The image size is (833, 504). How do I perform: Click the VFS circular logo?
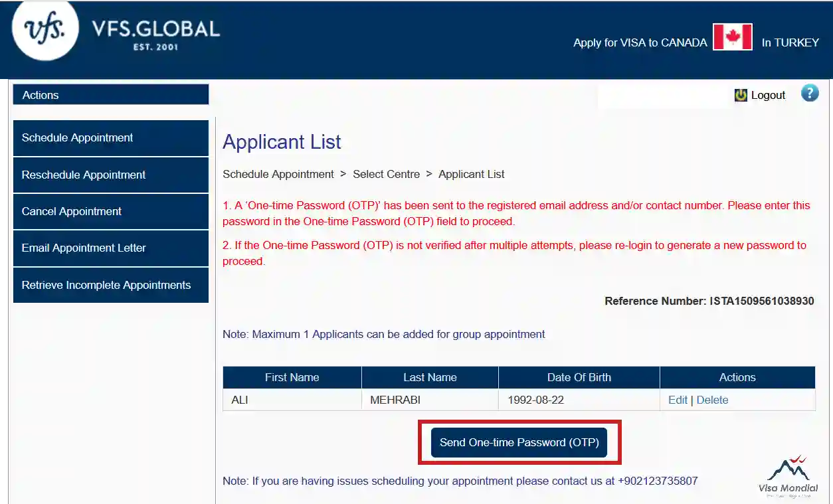pyautogui.click(x=45, y=31)
